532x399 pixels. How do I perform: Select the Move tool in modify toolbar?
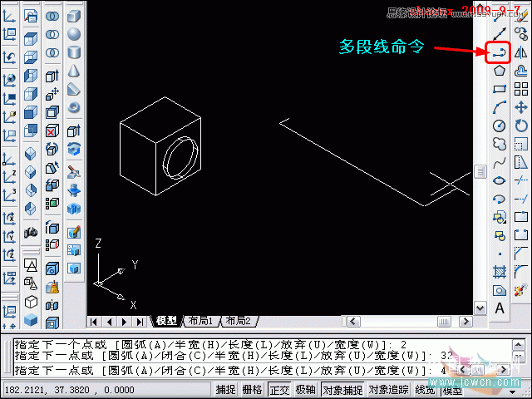tap(521, 107)
